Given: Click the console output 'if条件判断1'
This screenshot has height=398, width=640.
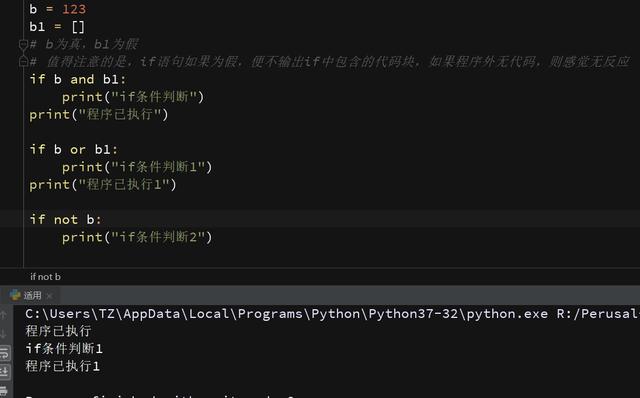Looking at the screenshot, I should click(x=64, y=348).
